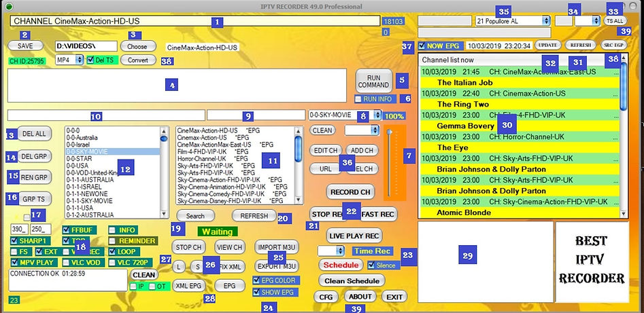Click the LIVE PLAY REC button
644x313 pixels.
[x=354, y=236]
